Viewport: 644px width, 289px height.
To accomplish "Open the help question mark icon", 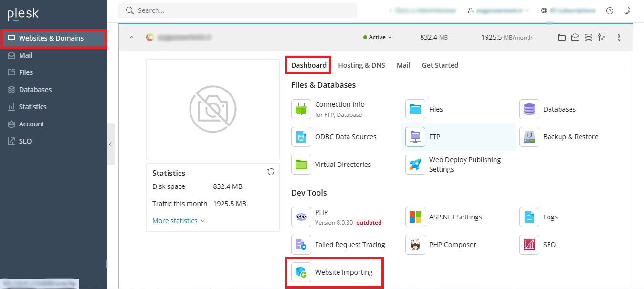I will [610, 10].
